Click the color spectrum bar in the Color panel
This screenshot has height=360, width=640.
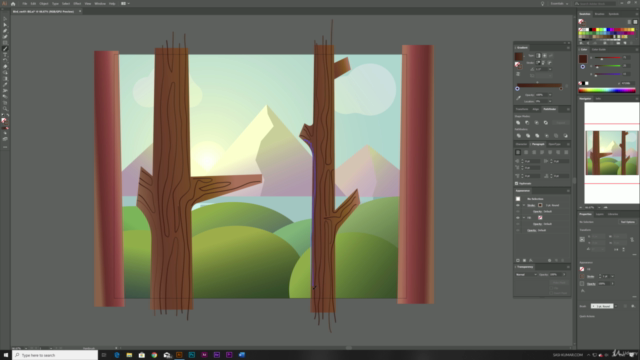tap(607, 91)
